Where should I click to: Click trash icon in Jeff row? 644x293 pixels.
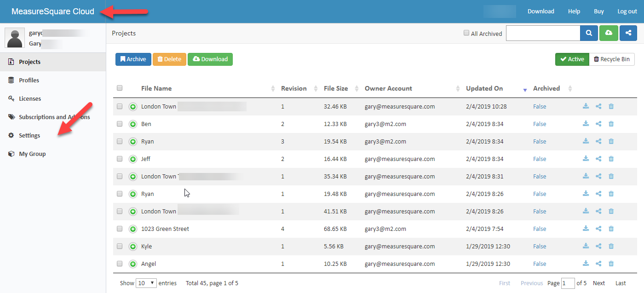click(x=611, y=159)
